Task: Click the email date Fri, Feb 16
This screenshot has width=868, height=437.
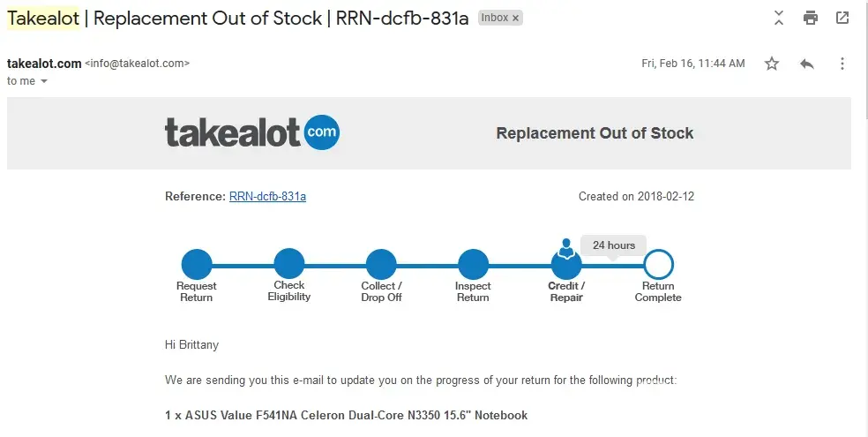Action: [692, 64]
